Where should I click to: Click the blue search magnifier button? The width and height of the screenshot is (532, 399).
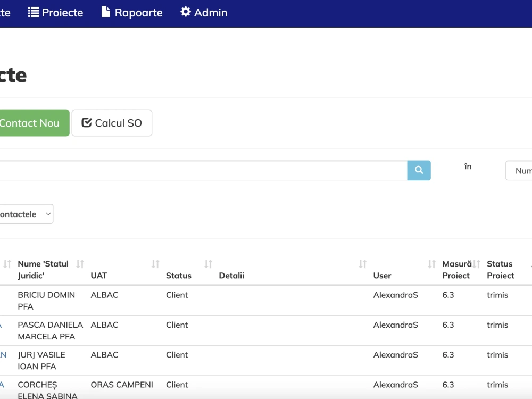pos(419,170)
